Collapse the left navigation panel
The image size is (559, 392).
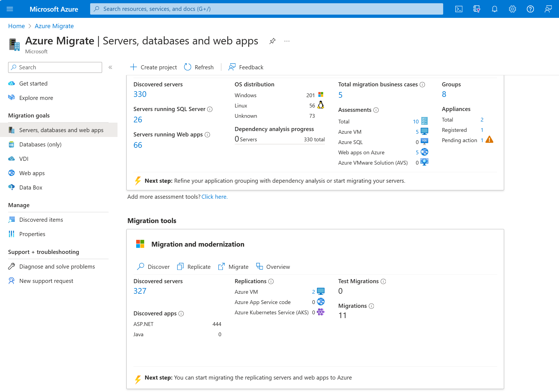click(110, 67)
